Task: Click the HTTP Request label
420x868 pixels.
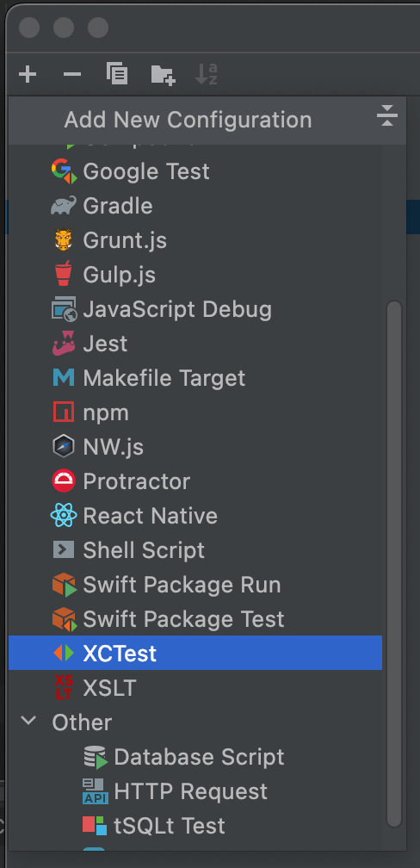Action: click(191, 791)
